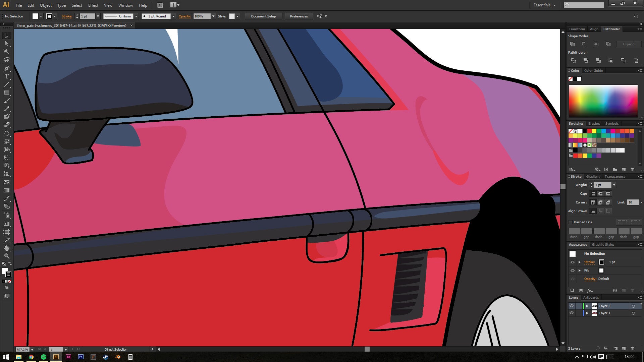Select the Pen tool
Image resolution: width=644 pixels, height=362 pixels.
click(x=6, y=68)
